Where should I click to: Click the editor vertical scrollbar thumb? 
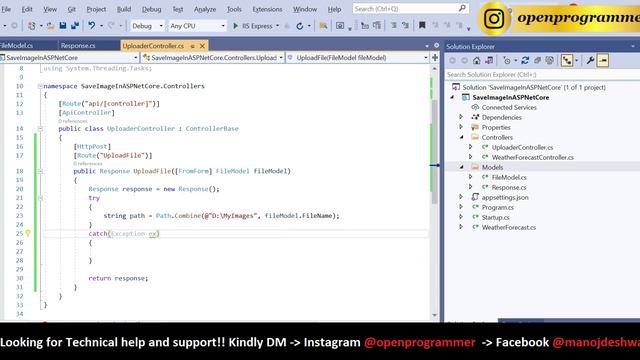[434, 151]
